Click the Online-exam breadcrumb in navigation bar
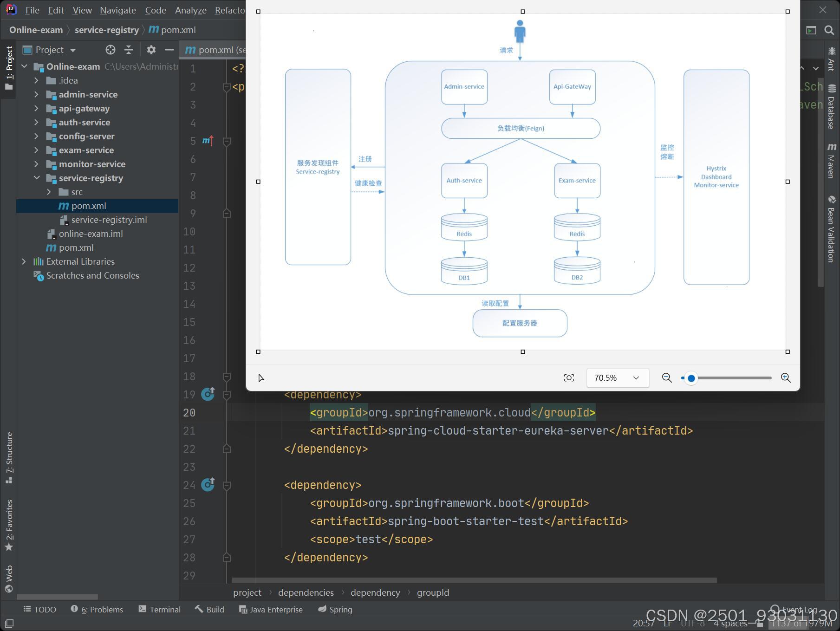Screen dimensions: 840x631 (36, 30)
